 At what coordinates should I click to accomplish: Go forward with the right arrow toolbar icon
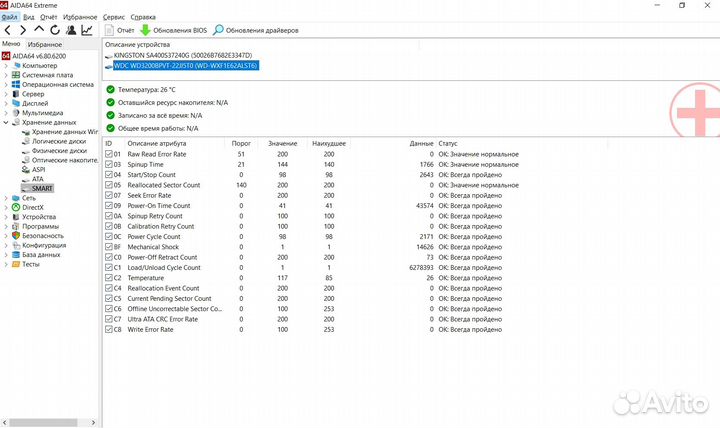[23, 30]
